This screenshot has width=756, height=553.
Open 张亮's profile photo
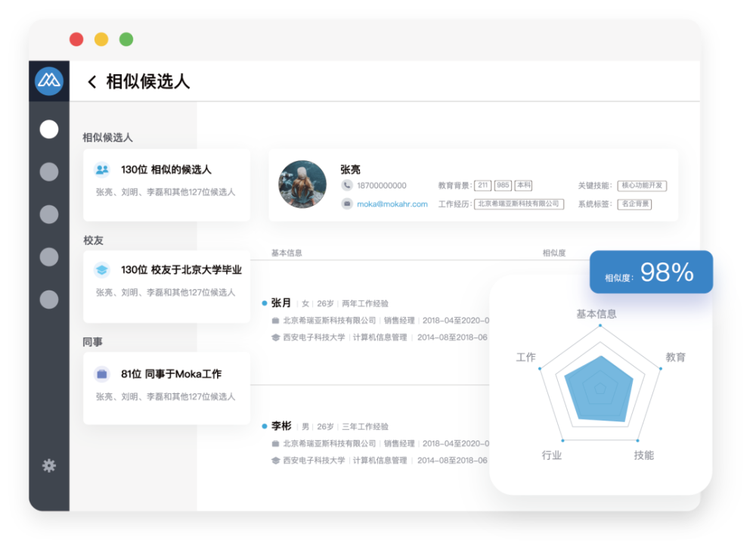(x=302, y=185)
